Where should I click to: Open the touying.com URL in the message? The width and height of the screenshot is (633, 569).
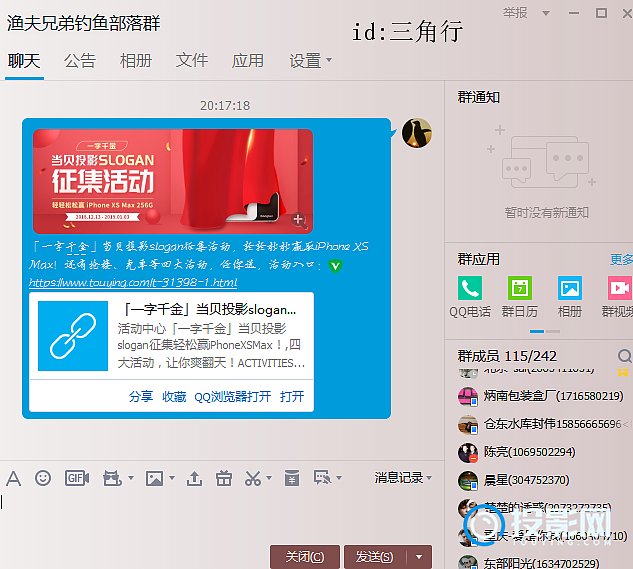coord(133,282)
